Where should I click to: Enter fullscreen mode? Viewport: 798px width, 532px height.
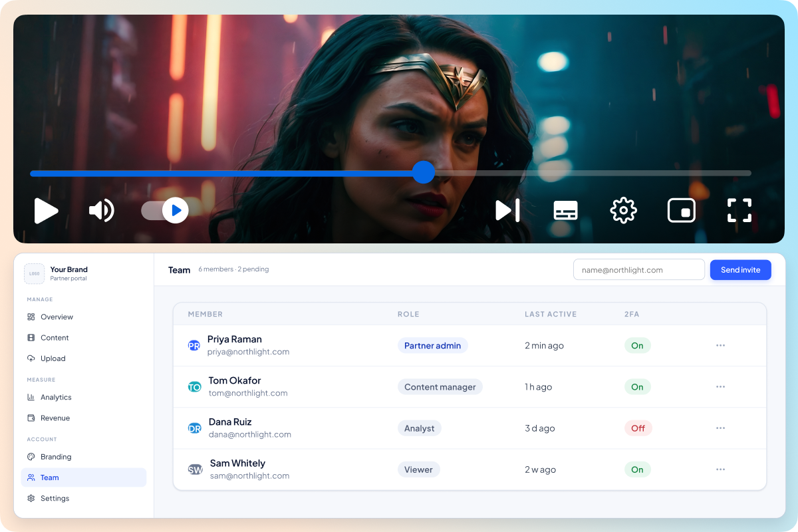[x=739, y=211]
